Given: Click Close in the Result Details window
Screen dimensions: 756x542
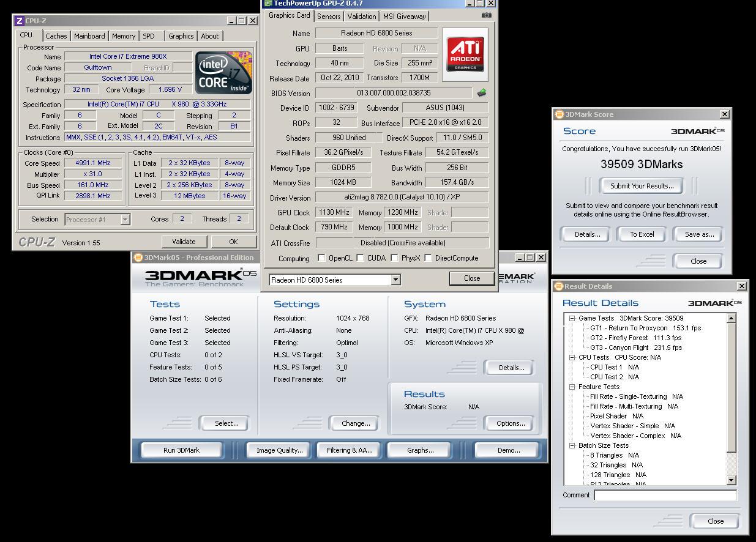Looking at the screenshot, I should pos(716,521).
